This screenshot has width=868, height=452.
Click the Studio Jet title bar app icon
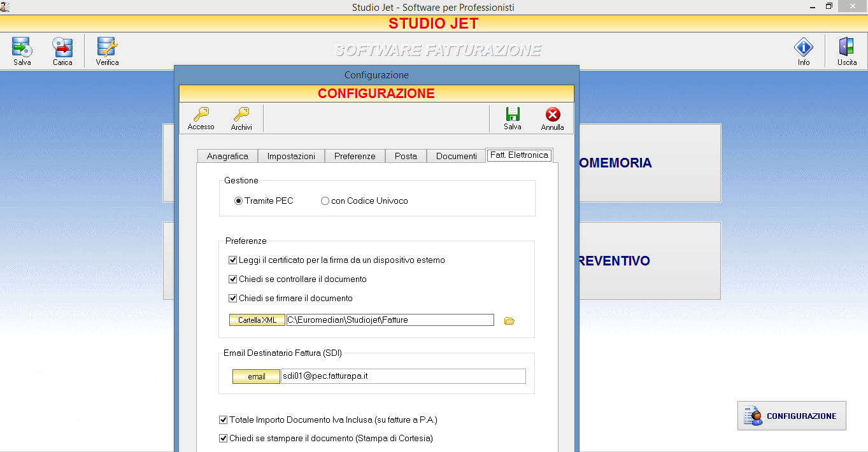tap(5, 6)
